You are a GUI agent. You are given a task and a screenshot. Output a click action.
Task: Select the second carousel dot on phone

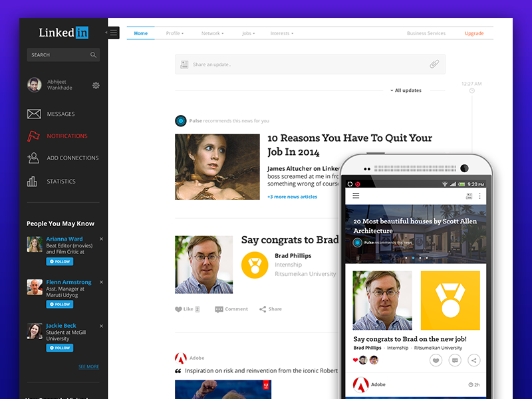click(x=413, y=258)
